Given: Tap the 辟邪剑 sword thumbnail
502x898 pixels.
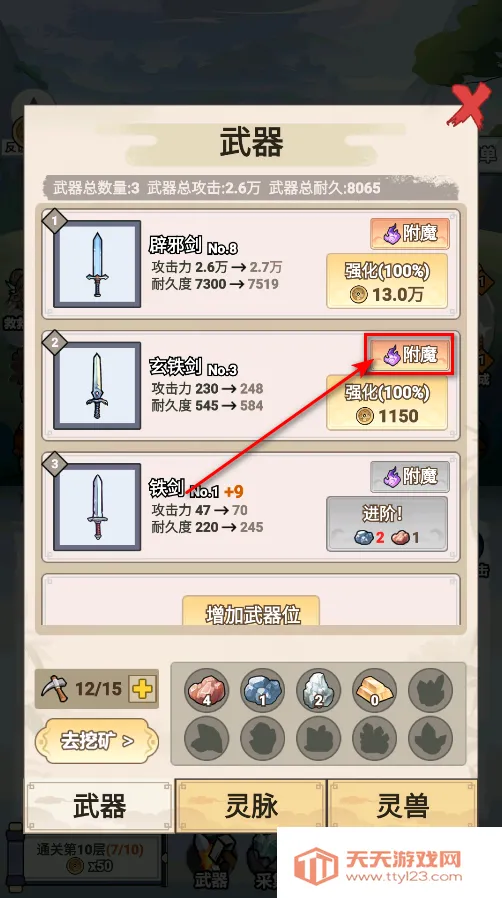Looking at the screenshot, I should point(97,264).
